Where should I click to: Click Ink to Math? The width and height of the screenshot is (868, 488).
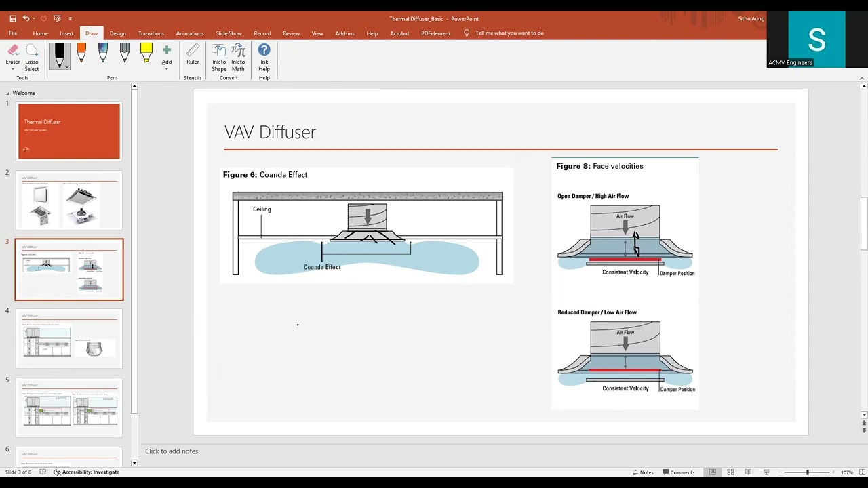[238, 58]
